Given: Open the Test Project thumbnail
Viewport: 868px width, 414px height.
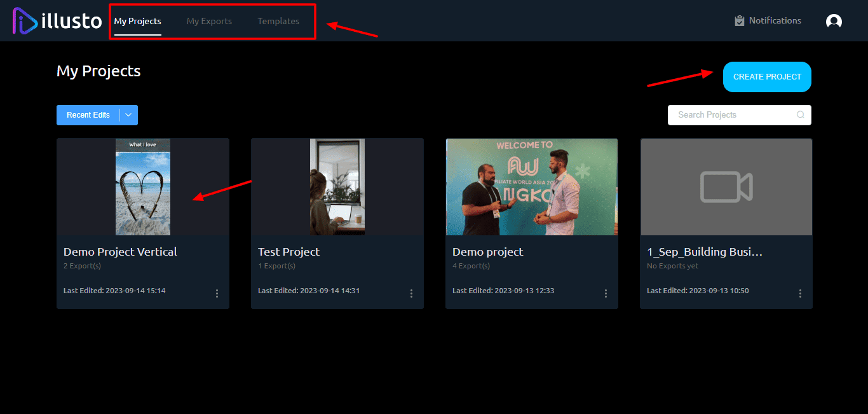Looking at the screenshot, I should pyautogui.click(x=337, y=187).
